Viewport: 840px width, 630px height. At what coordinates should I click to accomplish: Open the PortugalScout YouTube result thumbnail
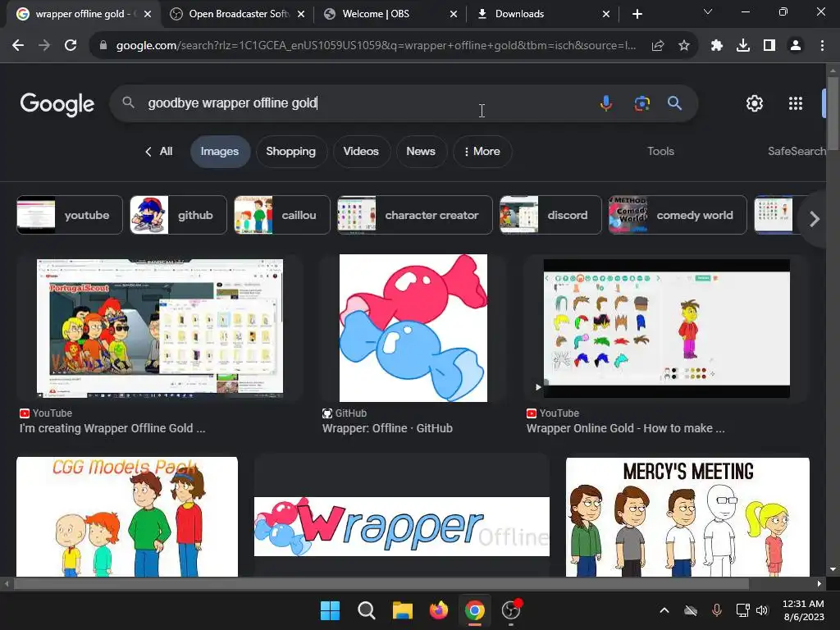(160, 328)
